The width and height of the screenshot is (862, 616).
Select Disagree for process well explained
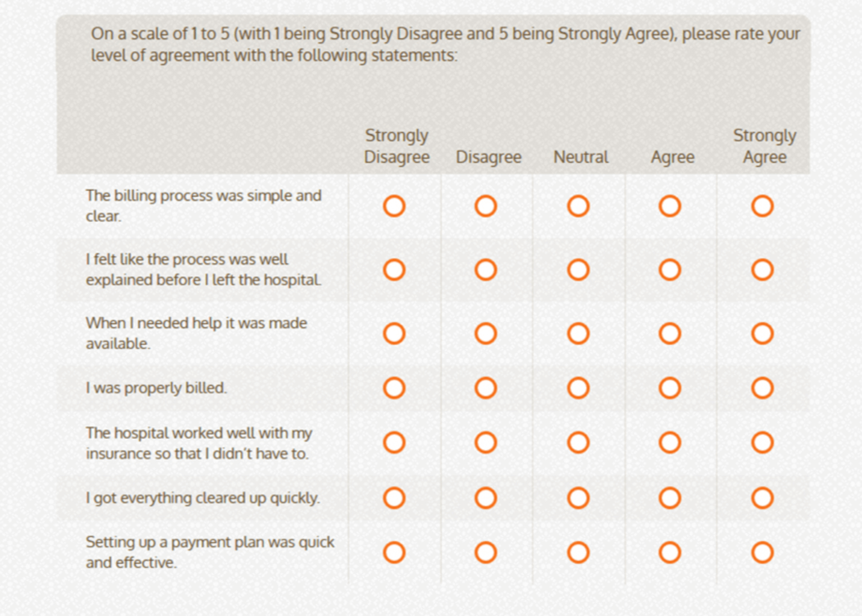[486, 270]
